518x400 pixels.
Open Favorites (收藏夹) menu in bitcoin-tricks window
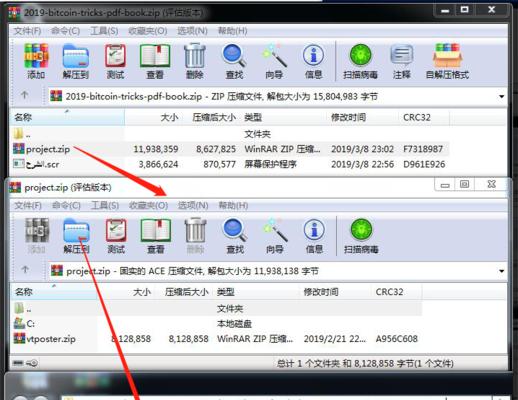click(148, 31)
